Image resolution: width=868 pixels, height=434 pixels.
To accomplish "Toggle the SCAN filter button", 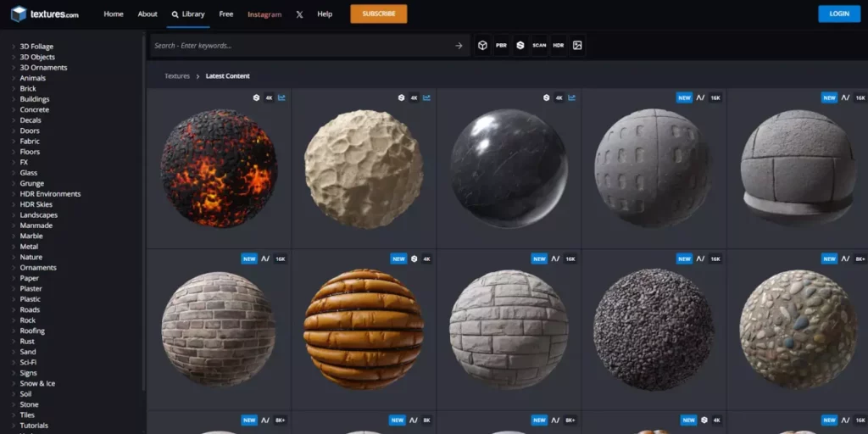I will point(539,46).
